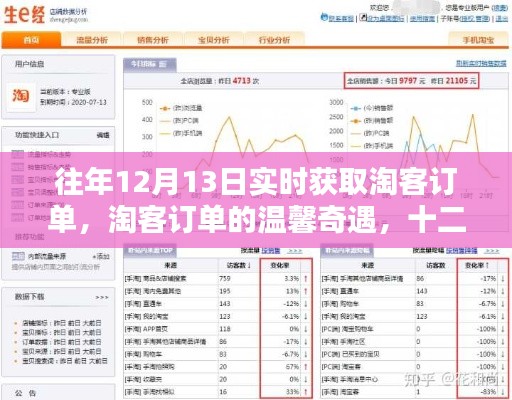Click the up arrow beside 3.3% change rate
The height and width of the screenshot is (400, 512).
(x=306, y=279)
